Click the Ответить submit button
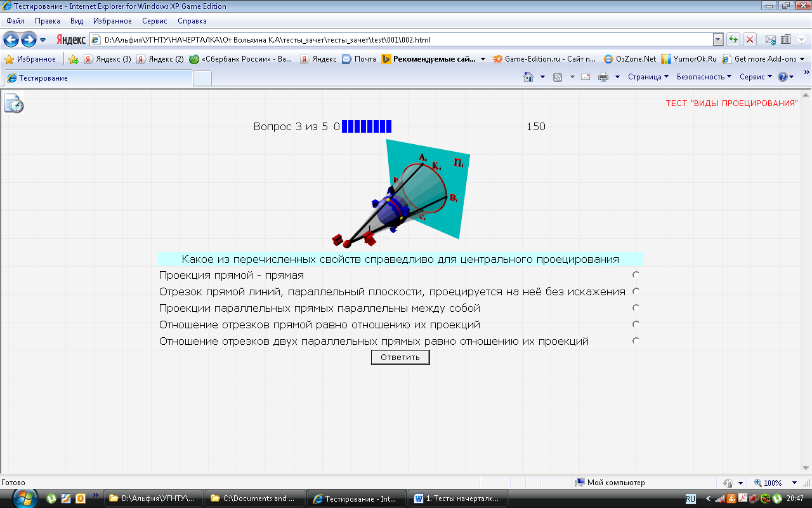Viewport: 812px width, 508px height. (400, 358)
